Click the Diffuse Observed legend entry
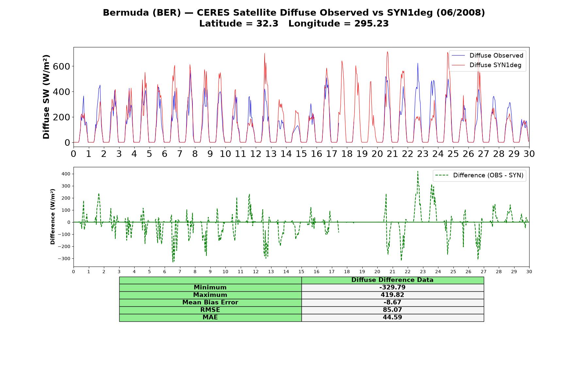This screenshot has height=392, width=588. (487, 56)
